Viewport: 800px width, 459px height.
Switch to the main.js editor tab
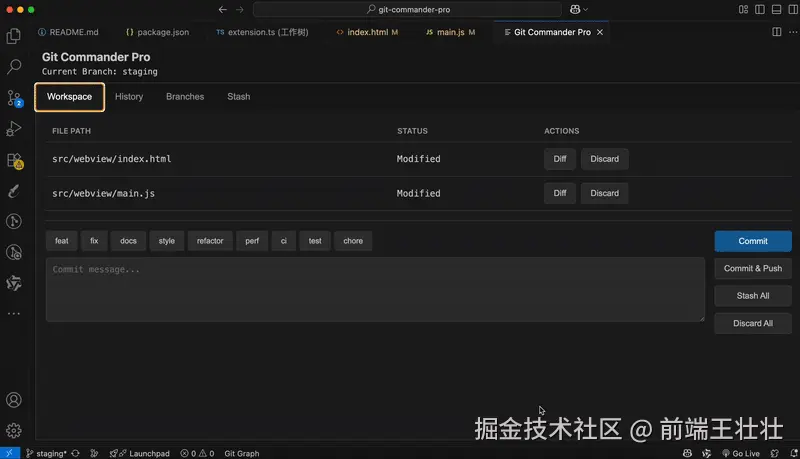tap(451, 32)
